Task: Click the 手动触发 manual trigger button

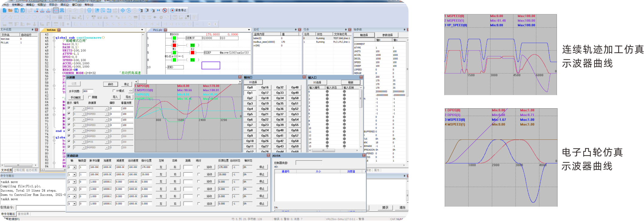Action: coord(76,97)
